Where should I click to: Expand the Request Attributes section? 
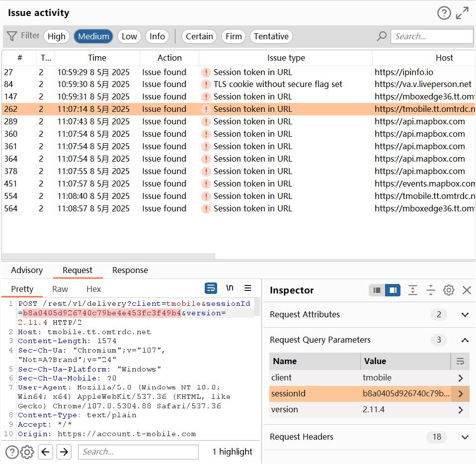point(465,314)
